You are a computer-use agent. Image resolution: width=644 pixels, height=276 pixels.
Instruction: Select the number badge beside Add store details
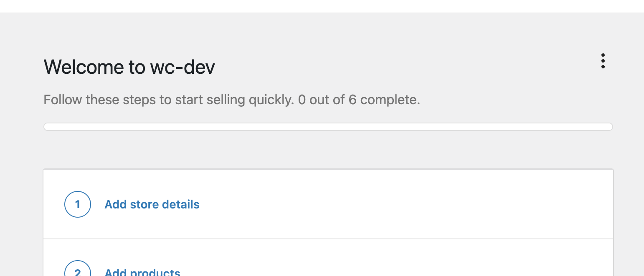coord(78,204)
